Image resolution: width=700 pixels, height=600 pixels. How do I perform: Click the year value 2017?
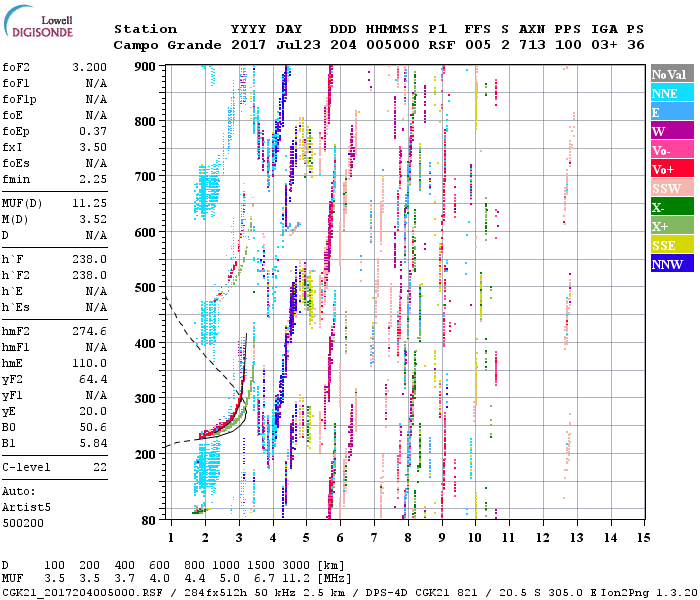(x=248, y=45)
